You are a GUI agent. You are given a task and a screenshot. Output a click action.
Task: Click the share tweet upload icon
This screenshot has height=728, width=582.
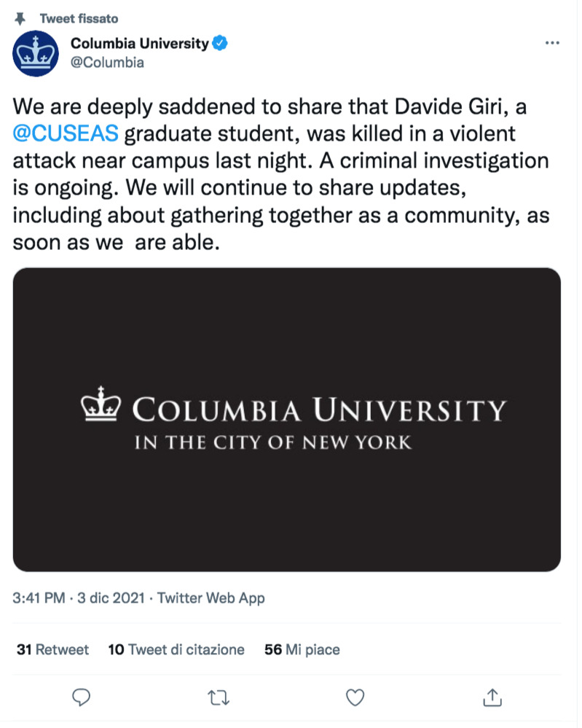pyautogui.click(x=492, y=697)
